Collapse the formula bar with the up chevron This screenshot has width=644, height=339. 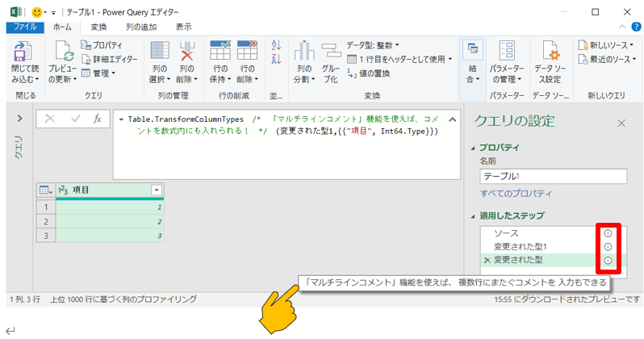pyautogui.click(x=452, y=119)
